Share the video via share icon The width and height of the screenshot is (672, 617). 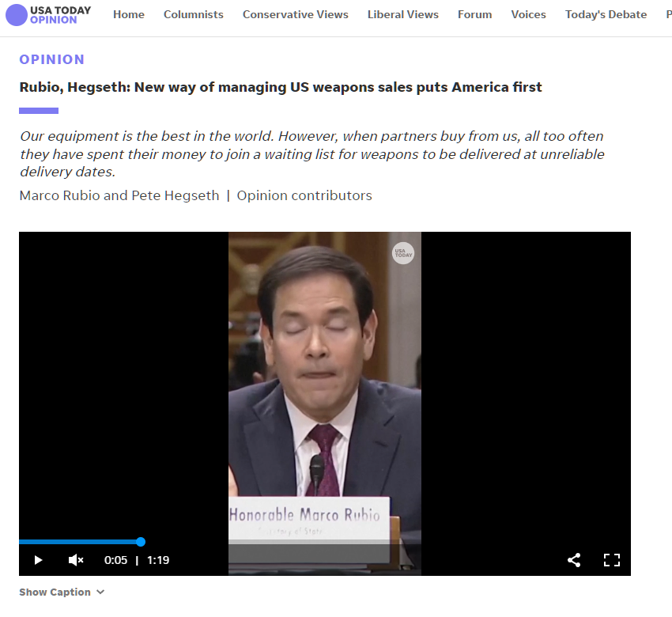point(574,560)
